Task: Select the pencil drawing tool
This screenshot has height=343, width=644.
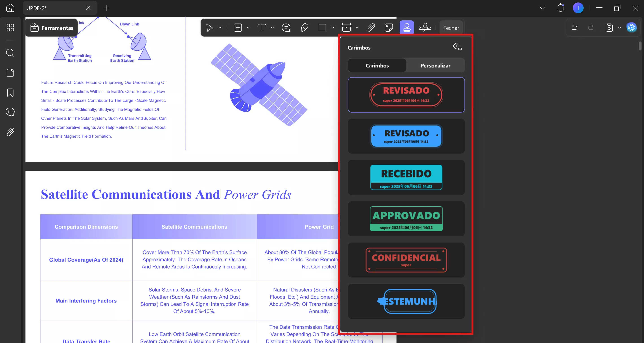Action: [304, 28]
